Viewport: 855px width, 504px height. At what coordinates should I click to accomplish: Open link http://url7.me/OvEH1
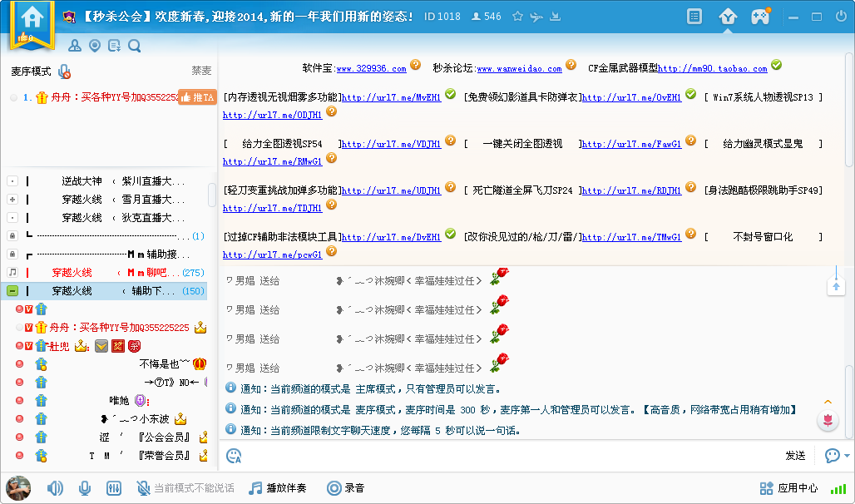(631, 98)
